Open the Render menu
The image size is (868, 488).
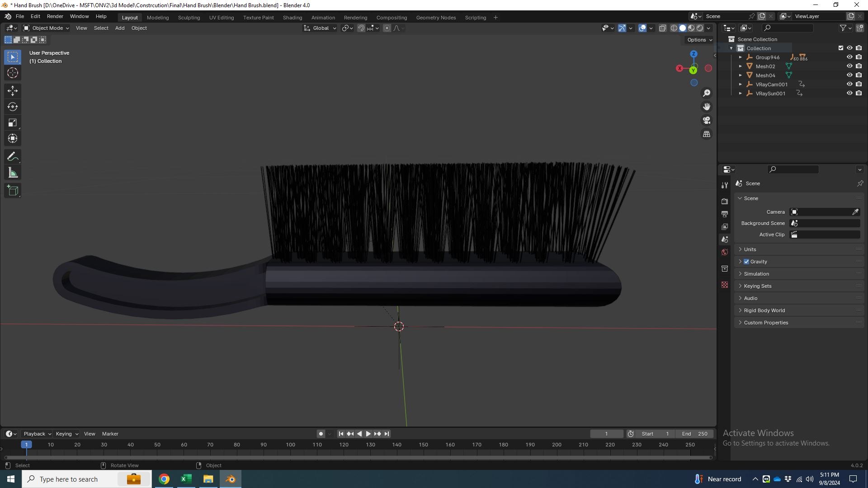click(x=55, y=16)
